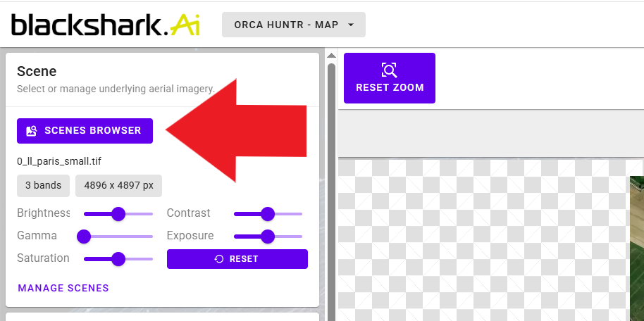This screenshot has width=644, height=321.
Task: Click the caret arrow beside ORCA HUNTR - MAP
Action: point(351,25)
